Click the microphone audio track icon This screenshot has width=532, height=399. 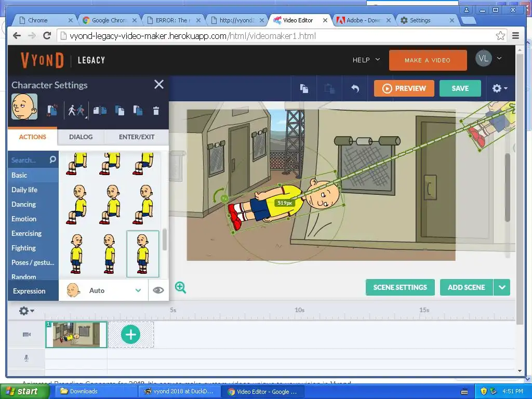pyautogui.click(x=26, y=358)
